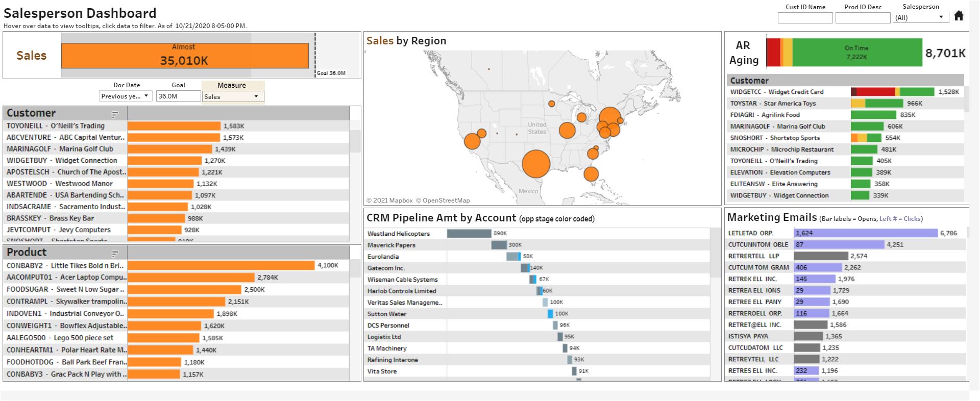Select Harlob Controls Limited row
Image resolution: width=980 pixels, height=401 pixels.
coord(537,291)
